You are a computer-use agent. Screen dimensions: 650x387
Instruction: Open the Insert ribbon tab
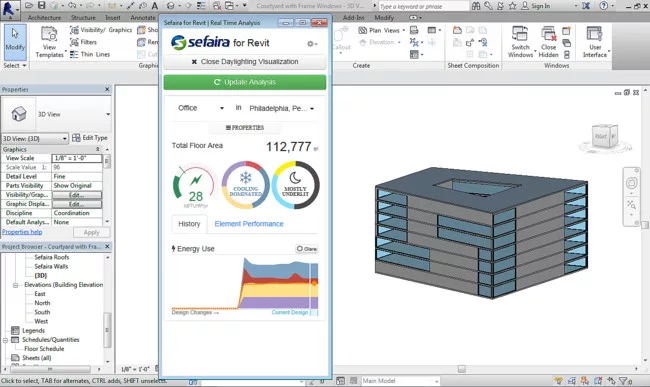pyautogui.click(x=112, y=18)
